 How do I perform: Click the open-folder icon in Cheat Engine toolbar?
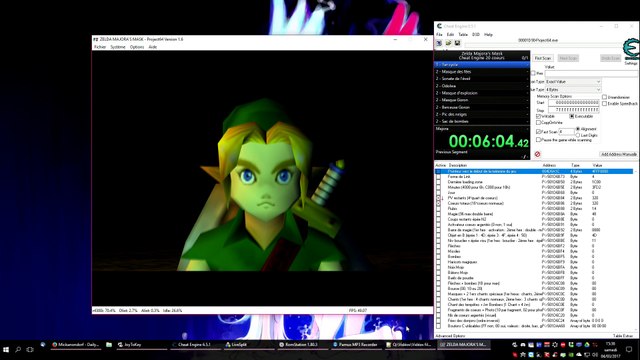448,43
